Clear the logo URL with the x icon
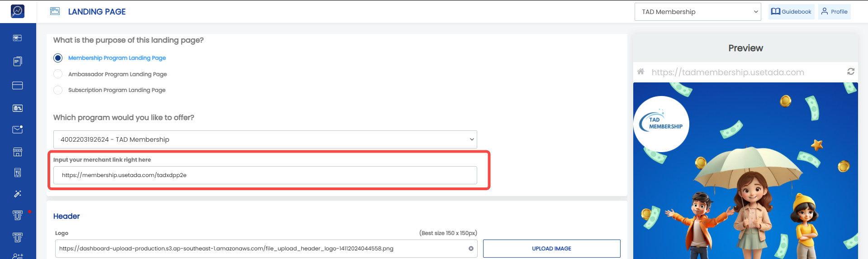The height and width of the screenshot is (259, 868). [x=471, y=249]
